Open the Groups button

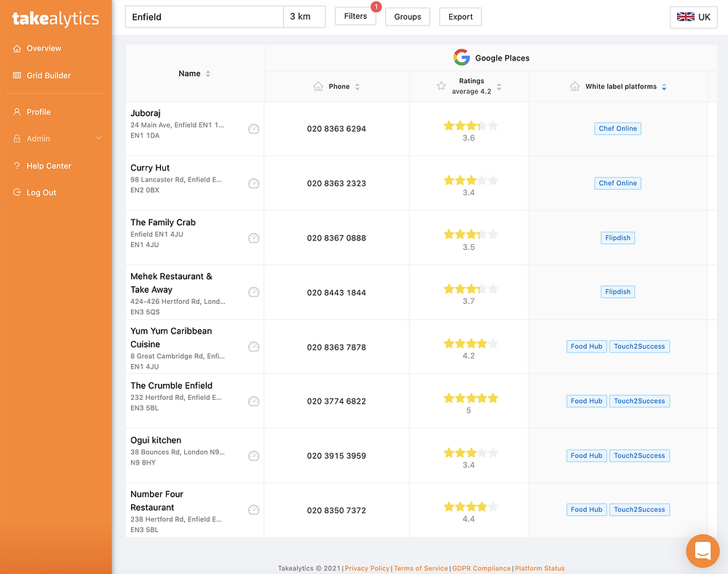click(x=408, y=17)
